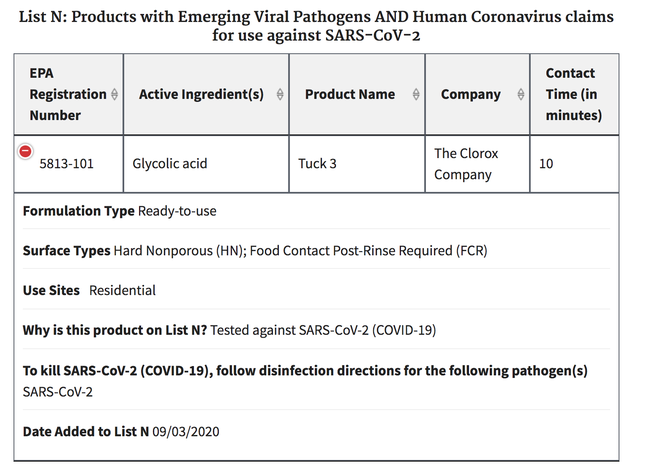Select the Glycolic acid cell

(170, 163)
